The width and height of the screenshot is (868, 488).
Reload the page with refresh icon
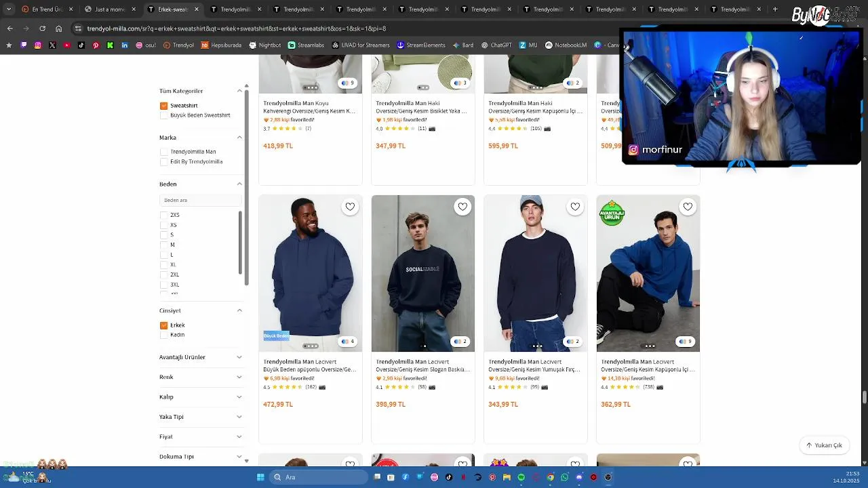42,28
